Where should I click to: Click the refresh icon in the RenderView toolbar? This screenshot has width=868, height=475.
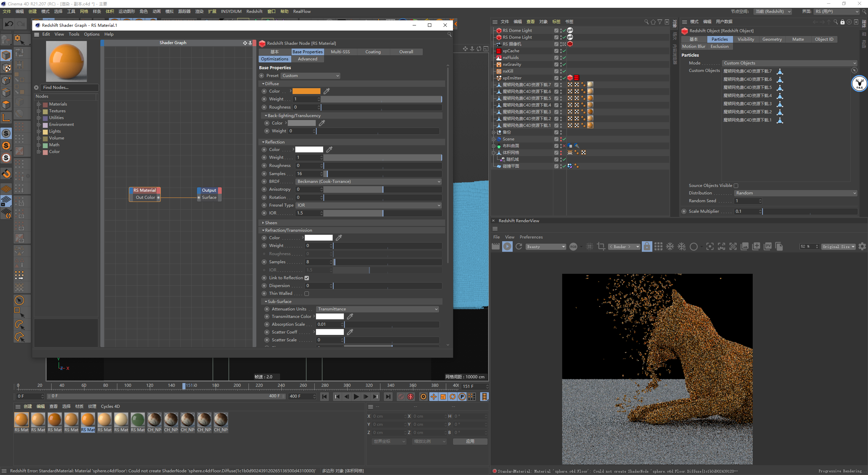pos(519,247)
